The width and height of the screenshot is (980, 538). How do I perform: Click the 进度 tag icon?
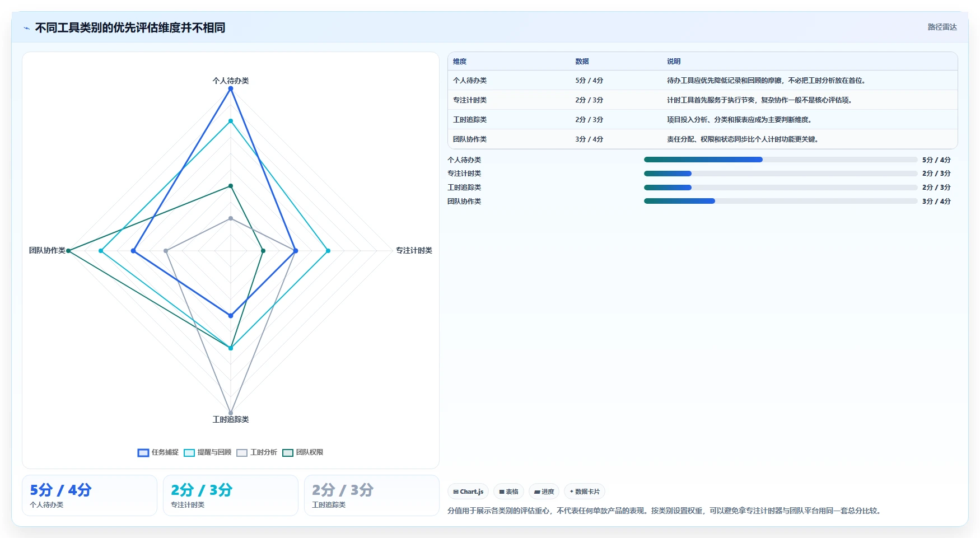(x=537, y=492)
